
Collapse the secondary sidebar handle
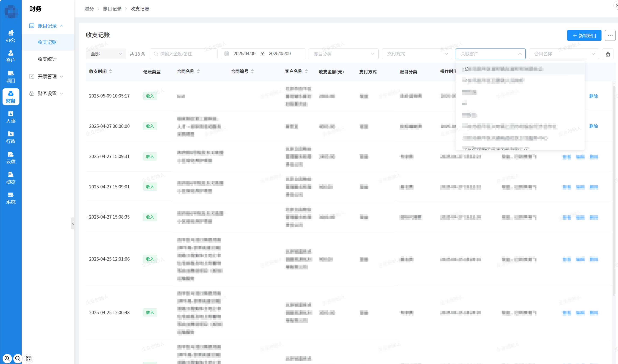[x=73, y=223]
